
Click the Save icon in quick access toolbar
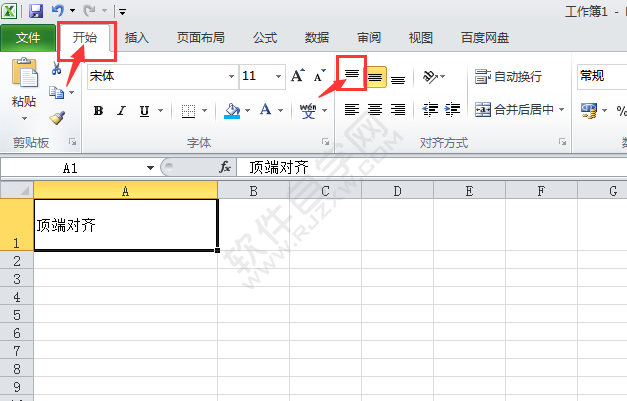tap(36, 11)
